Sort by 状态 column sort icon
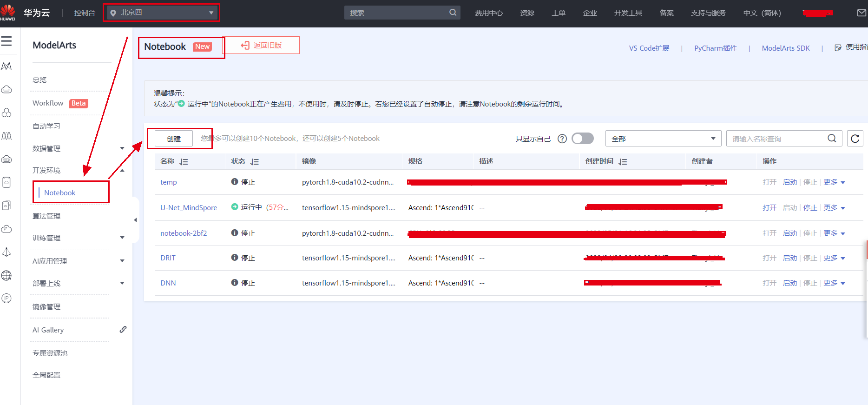The width and height of the screenshot is (868, 405). [x=254, y=162]
